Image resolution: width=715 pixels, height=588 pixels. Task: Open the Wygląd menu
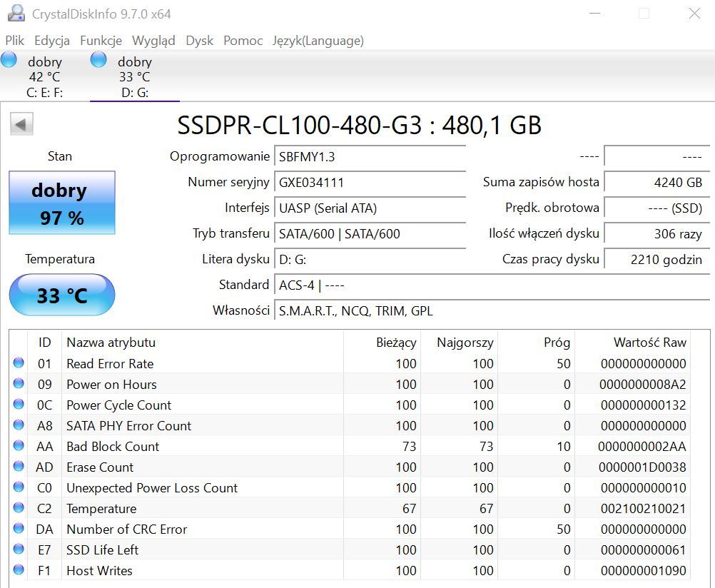[x=153, y=41]
